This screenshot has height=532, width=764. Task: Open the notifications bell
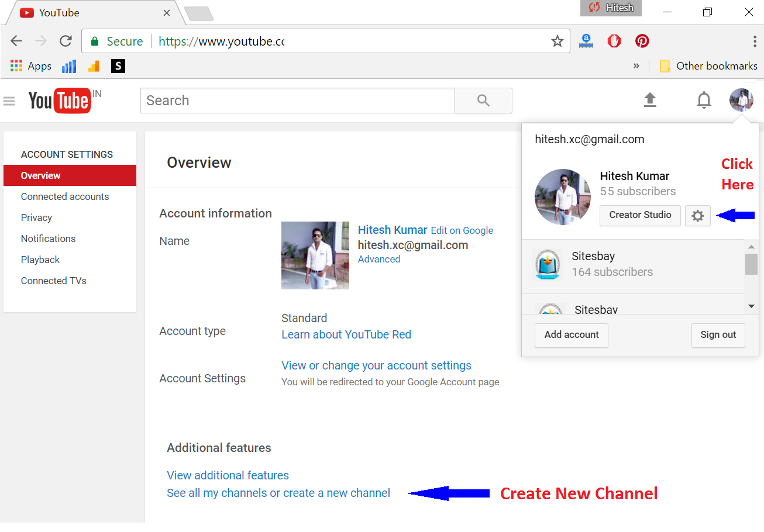tap(704, 101)
